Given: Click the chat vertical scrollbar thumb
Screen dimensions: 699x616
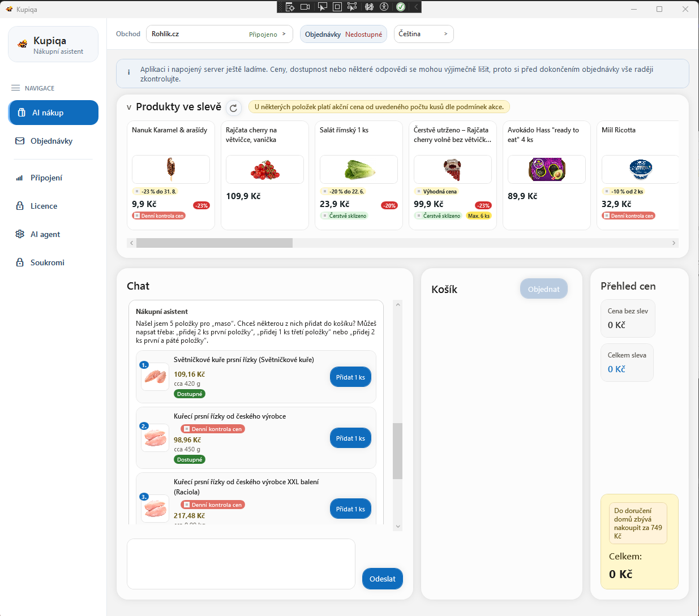Looking at the screenshot, I should pos(398,451).
